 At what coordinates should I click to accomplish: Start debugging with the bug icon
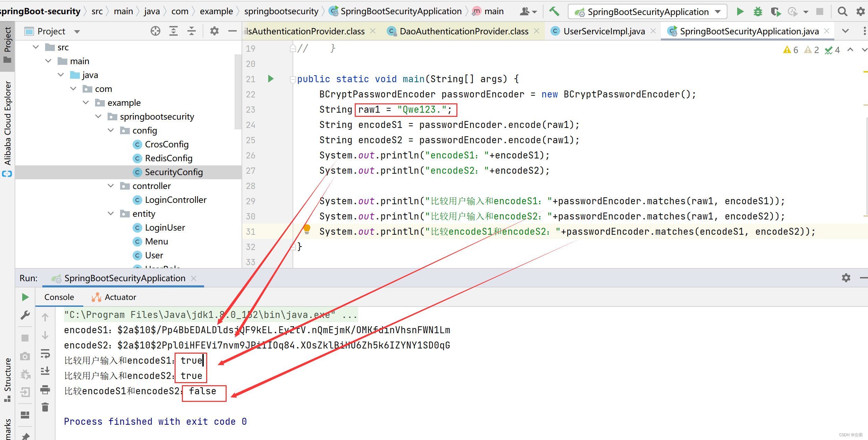click(x=758, y=11)
